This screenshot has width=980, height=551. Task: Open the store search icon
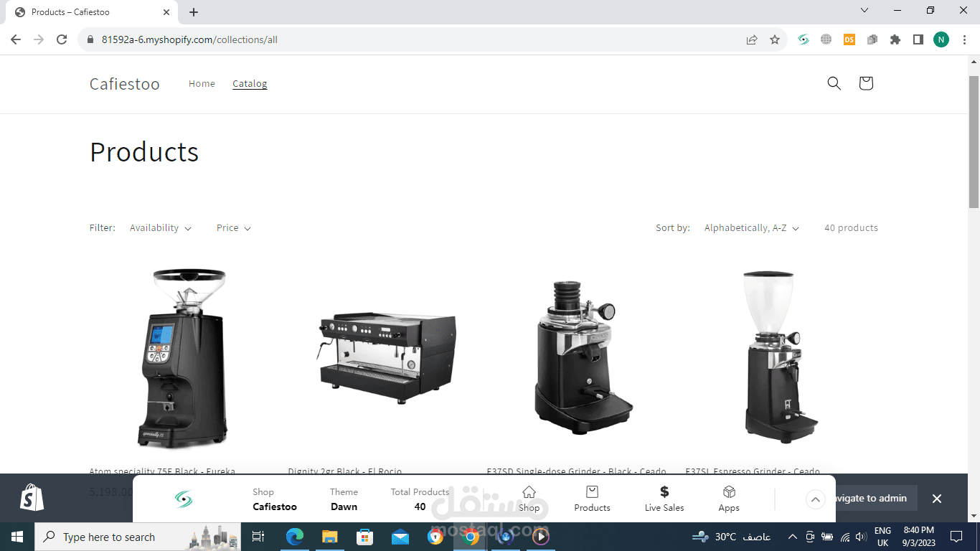(834, 83)
